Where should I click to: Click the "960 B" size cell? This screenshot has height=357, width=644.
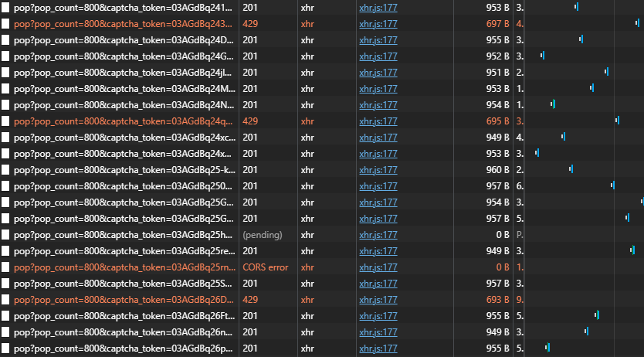(497, 170)
